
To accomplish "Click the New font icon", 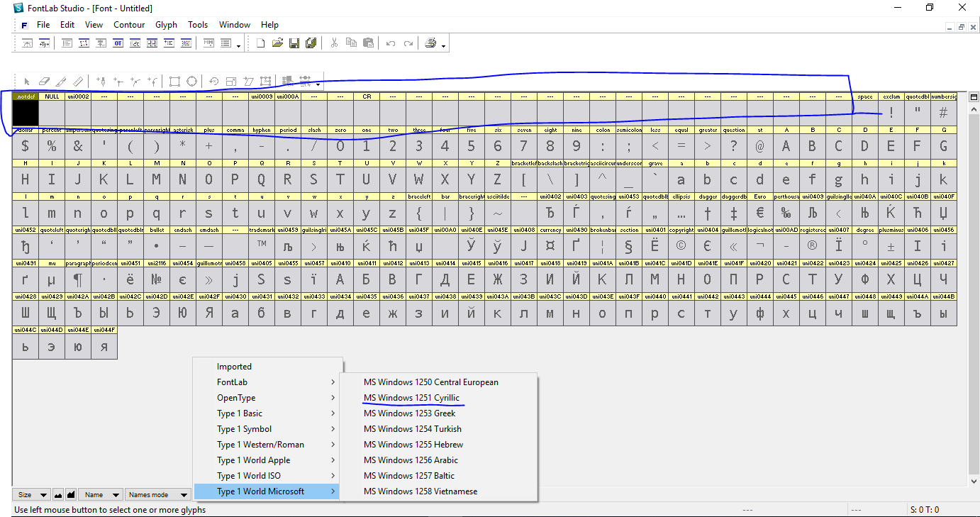I will 260,43.
